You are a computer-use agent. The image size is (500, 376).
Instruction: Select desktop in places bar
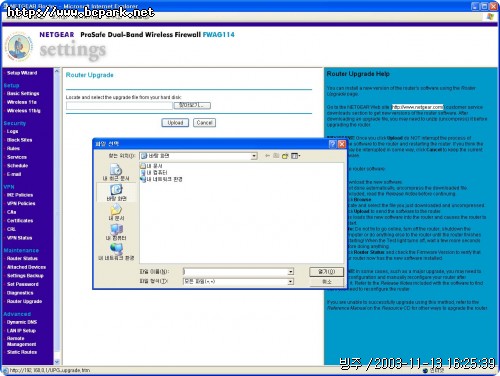(x=116, y=192)
